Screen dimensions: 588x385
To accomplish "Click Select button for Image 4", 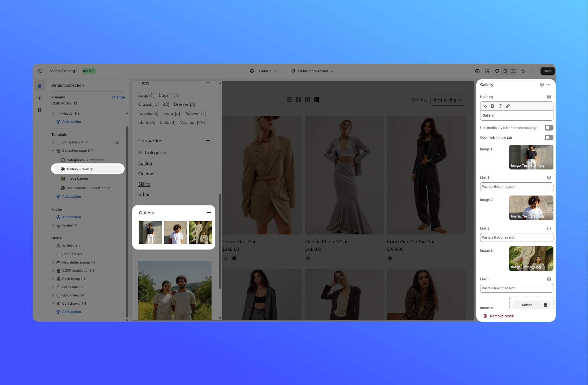I will tap(527, 305).
